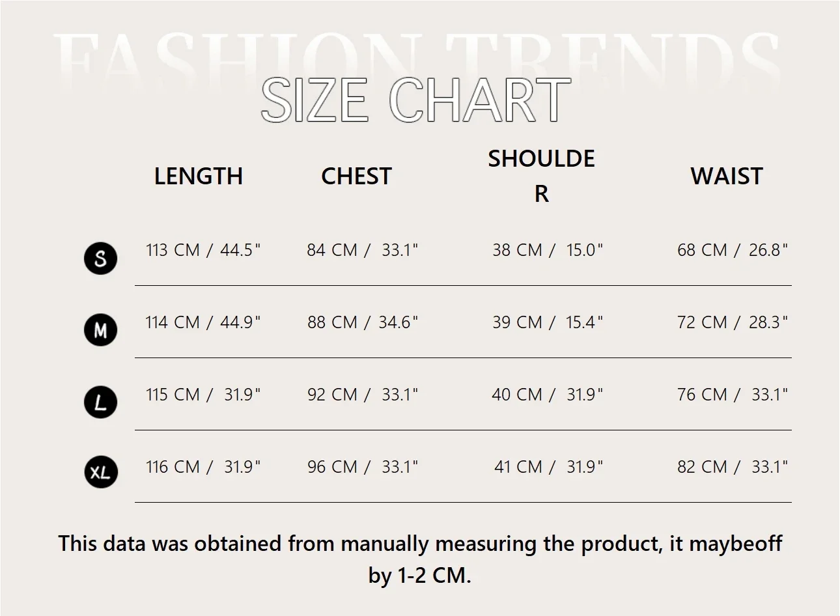Viewport: 840px width, 616px height.
Task: Click the WAIST column header
Action: pos(726,176)
